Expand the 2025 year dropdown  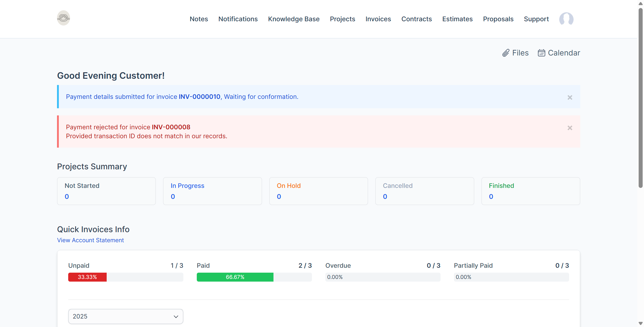(125, 316)
